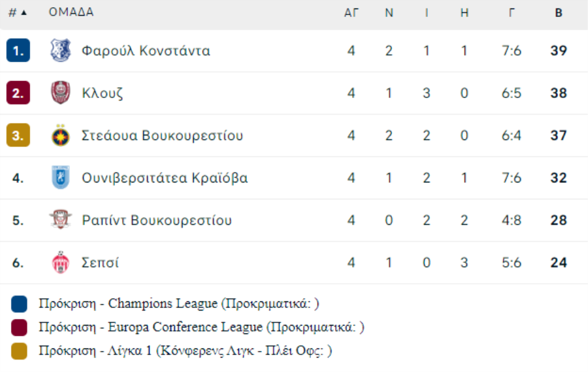Click the Steaua Bucharest crest icon
588x372 pixels.
tap(60, 135)
